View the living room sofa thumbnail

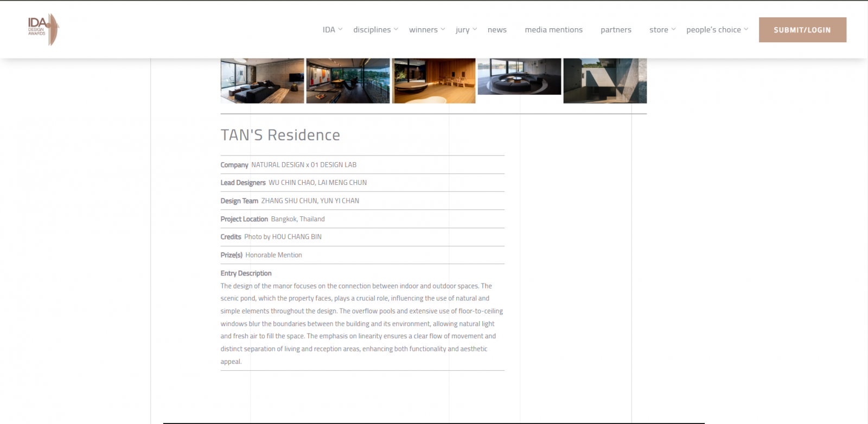click(262, 81)
